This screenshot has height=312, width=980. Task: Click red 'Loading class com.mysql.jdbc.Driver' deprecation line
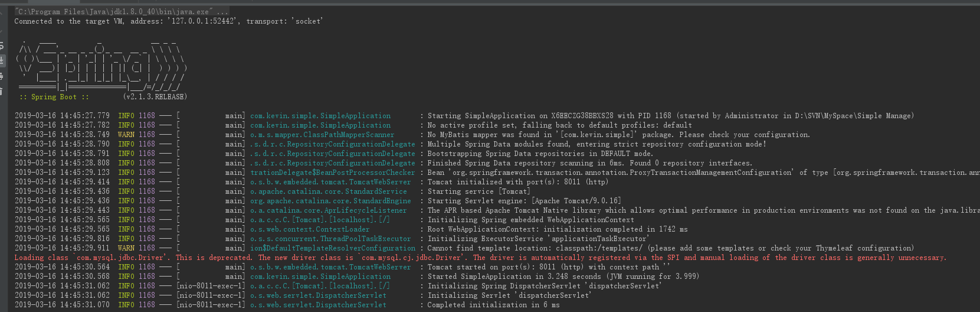[480, 258]
